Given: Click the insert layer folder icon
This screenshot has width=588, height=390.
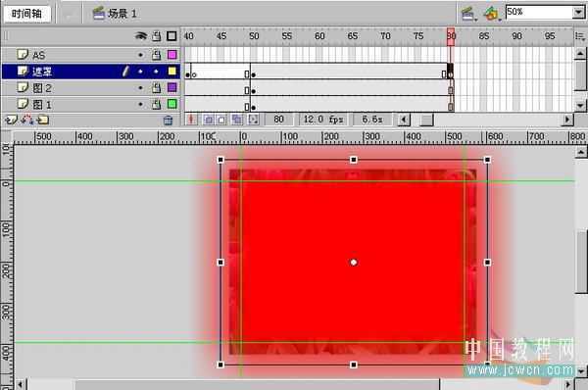Looking at the screenshot, I should pos(43,120).
